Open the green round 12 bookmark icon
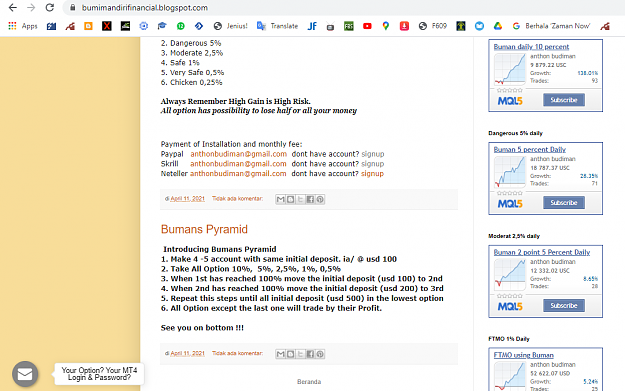This screenshot has width=625, height=391. [181, 26]
